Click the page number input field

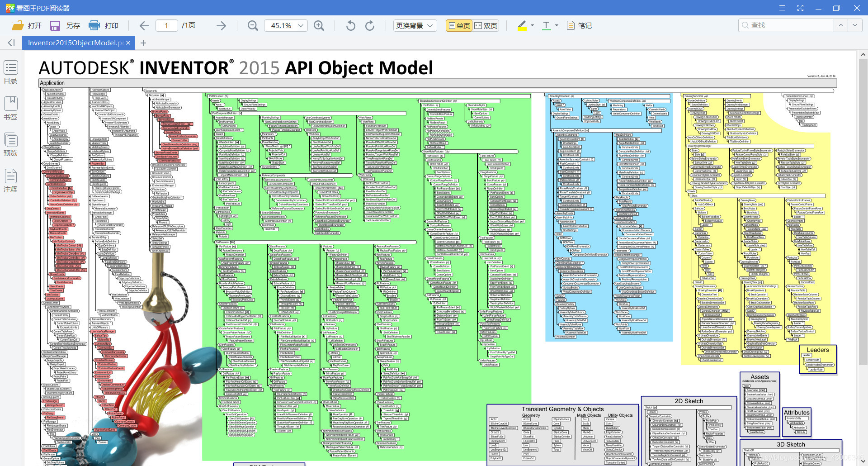166,26
